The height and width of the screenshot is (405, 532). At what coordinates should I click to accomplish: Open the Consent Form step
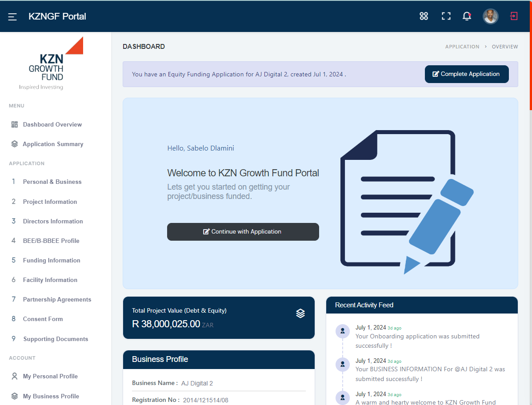pos(43,319)
